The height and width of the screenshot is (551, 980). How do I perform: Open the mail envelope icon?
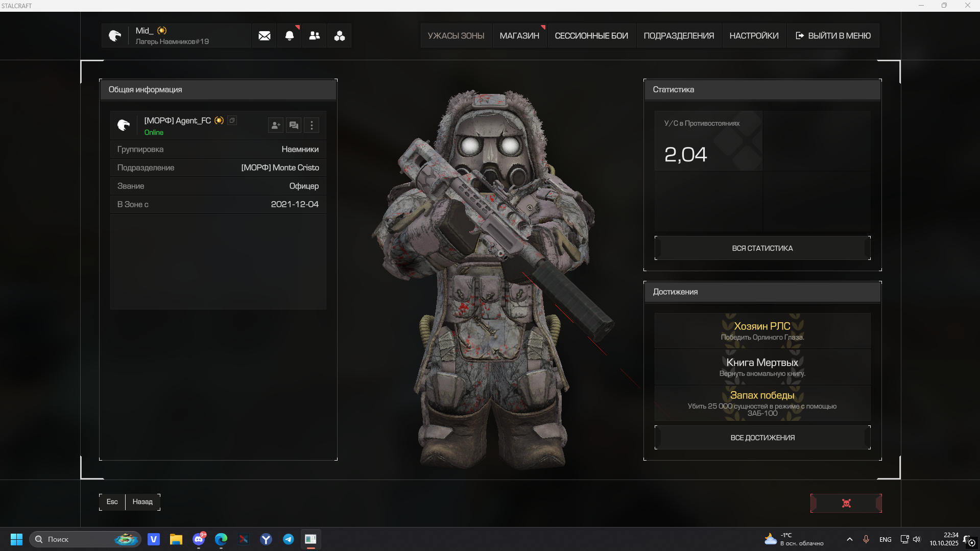coord(264,36)
